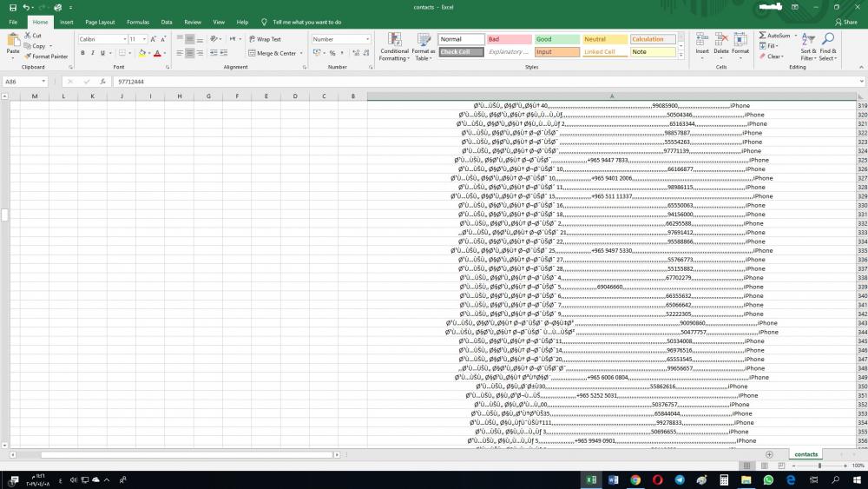Open Find & Select menu
The width and height of the screenshot is (868, 489).
click(828, 47)
